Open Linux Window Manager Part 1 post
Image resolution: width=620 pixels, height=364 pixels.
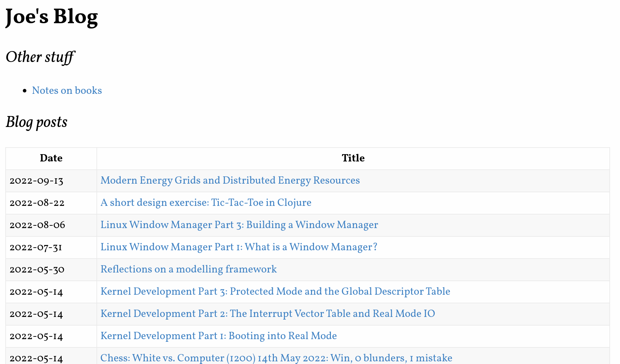[239, 247]
